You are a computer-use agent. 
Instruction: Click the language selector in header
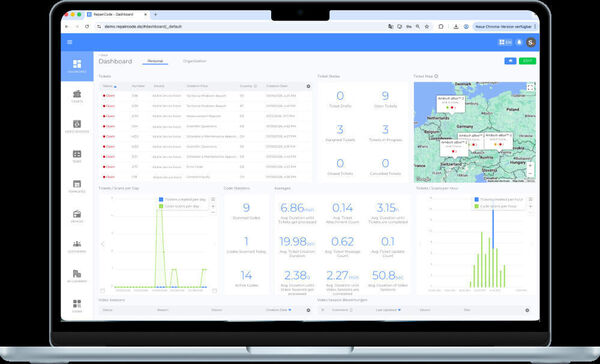[505, 42]
